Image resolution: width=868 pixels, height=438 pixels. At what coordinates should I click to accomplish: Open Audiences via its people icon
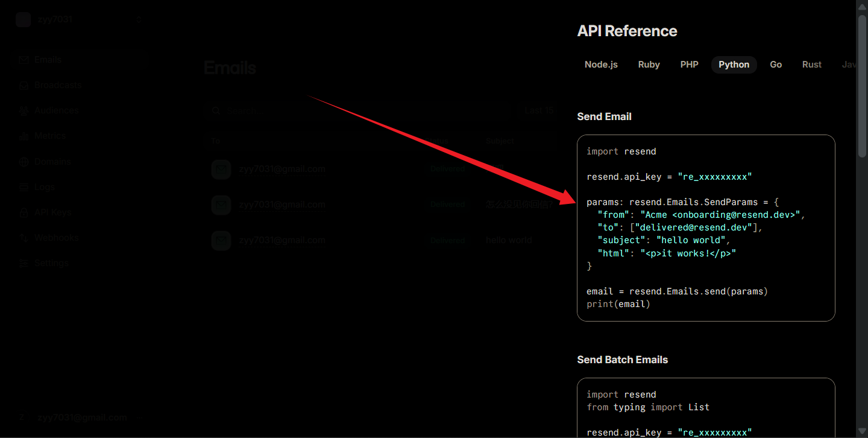pyautogui.click(x=24, y=110)
